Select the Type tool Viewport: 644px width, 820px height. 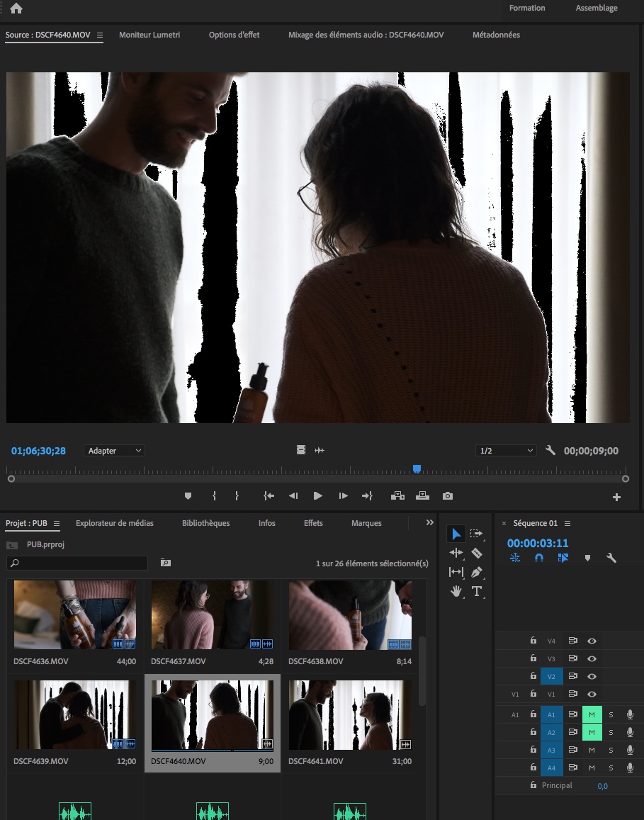coord(476,592)
